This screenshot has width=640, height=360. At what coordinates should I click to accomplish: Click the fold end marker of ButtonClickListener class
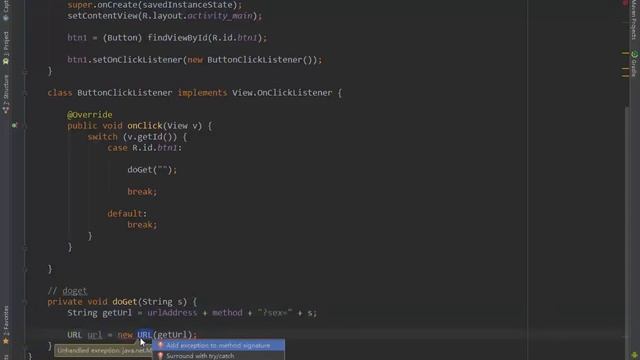(25, 269)
